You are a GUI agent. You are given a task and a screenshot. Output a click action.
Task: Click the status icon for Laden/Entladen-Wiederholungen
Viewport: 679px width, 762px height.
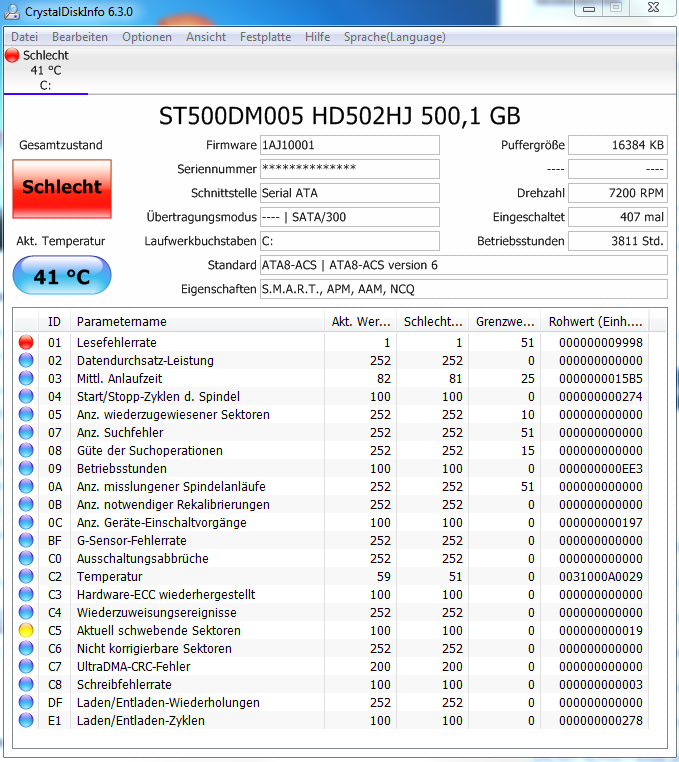click(x=26, y=702)
